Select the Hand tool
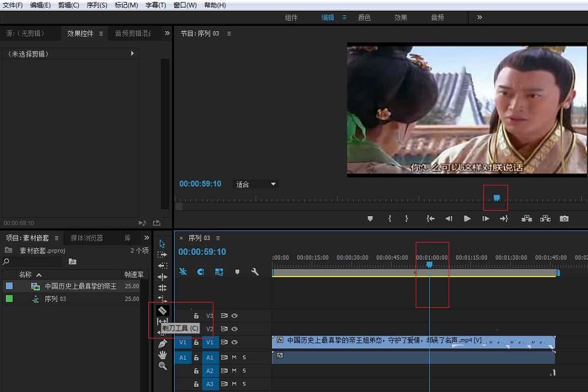588x392 pixels. click(162, 354)
